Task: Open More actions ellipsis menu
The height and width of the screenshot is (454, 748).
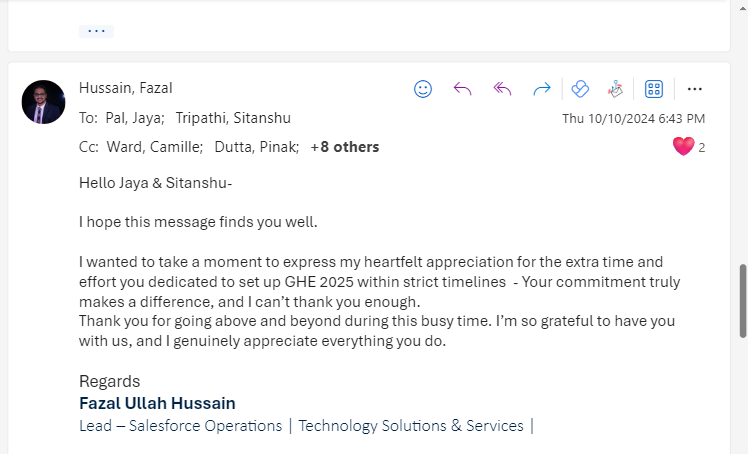Action: [695, 89]
